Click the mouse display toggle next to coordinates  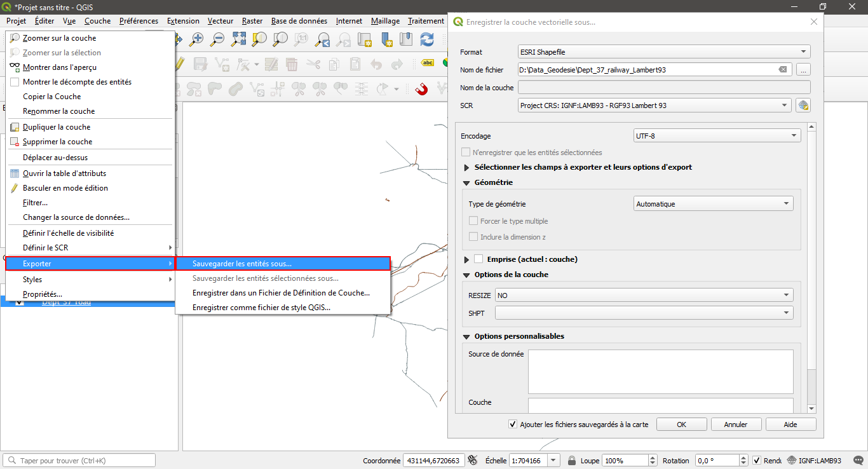click(x=472, y=460)
